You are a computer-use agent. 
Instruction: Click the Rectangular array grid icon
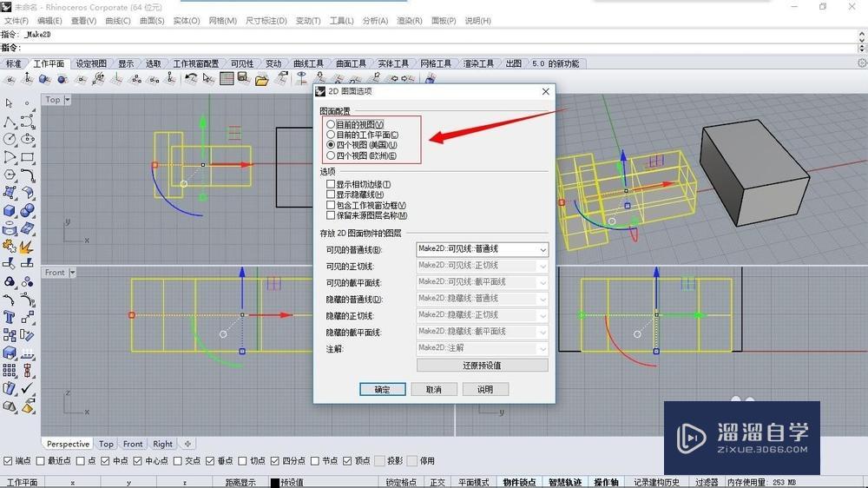coord(9,370)
